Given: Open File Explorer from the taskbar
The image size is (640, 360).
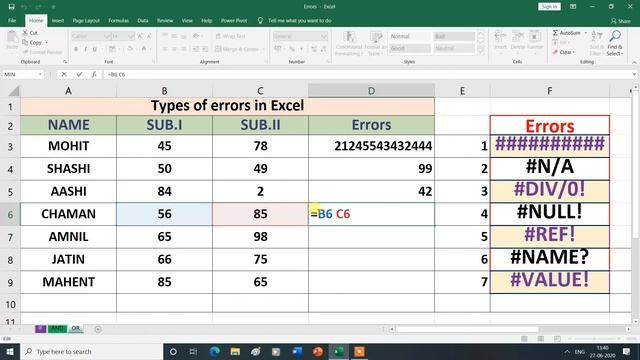Looking at the screenshot, I should pyautogui.click(x=235, y=351).
